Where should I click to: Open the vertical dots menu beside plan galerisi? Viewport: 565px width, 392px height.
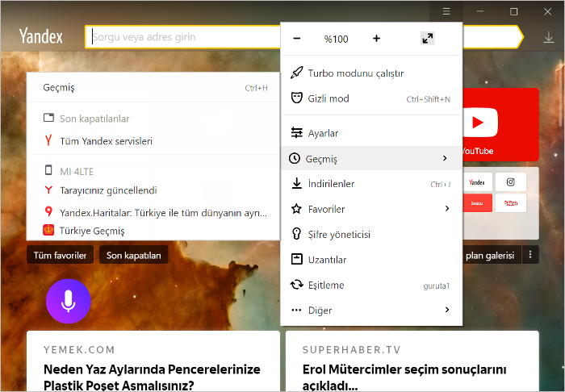point(530,255)
